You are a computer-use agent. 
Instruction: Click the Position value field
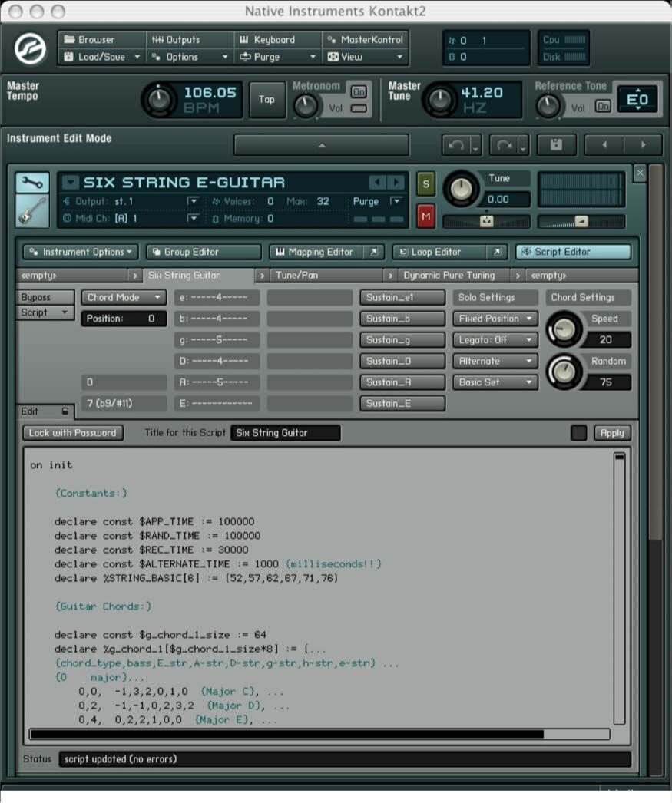pos(124,319)
